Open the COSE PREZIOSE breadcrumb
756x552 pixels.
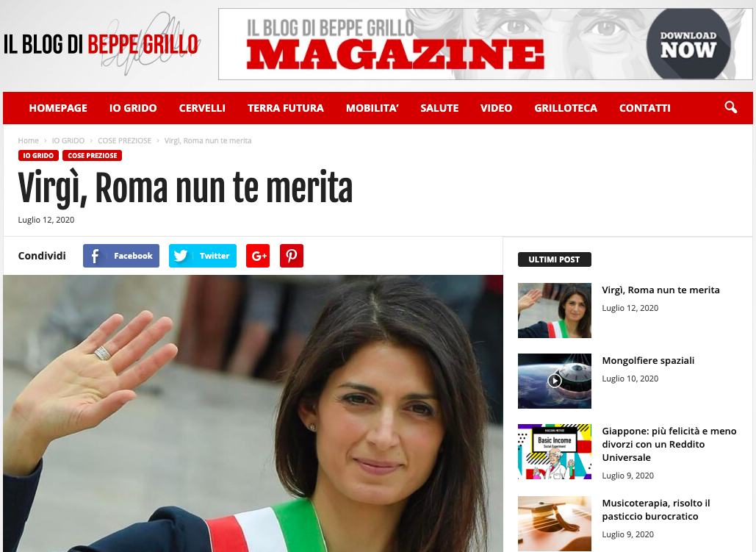(124, 140)
